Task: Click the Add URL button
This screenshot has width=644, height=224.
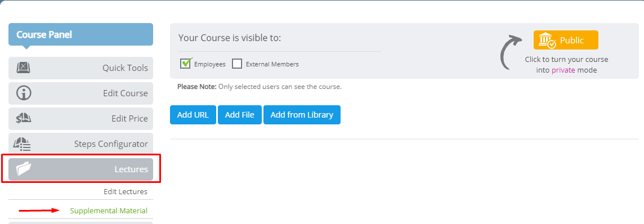Action: pos(193,115)
